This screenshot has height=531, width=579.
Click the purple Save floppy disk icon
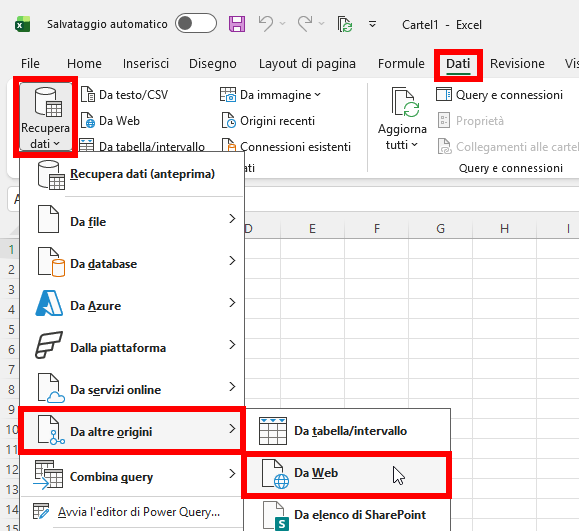pyautogui.click(x=237, y=24)
